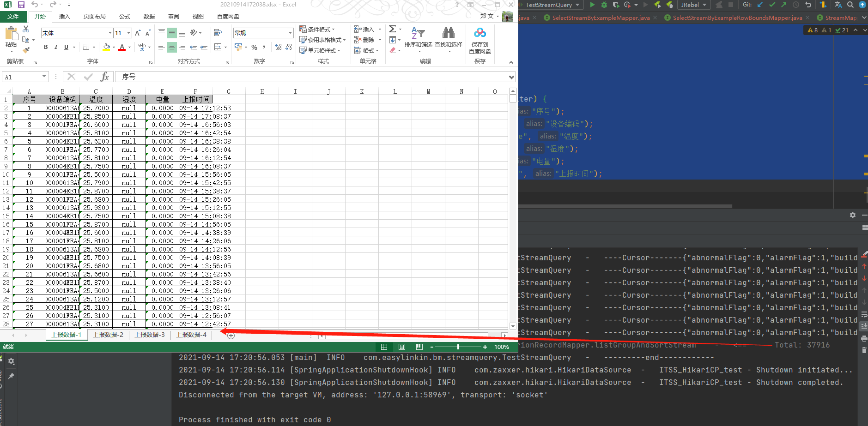Open the 文件 File tab
Image resolution: width=868 pixels, height=426 pixels.
pyautogui.click(x=13, y=17)
